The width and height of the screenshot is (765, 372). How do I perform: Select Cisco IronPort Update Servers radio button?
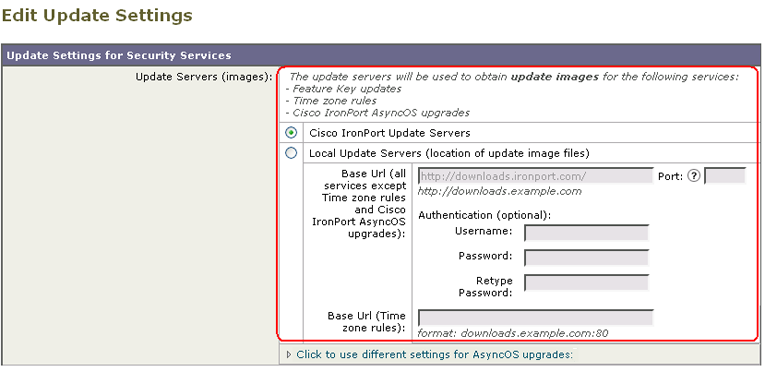point(291,133)
